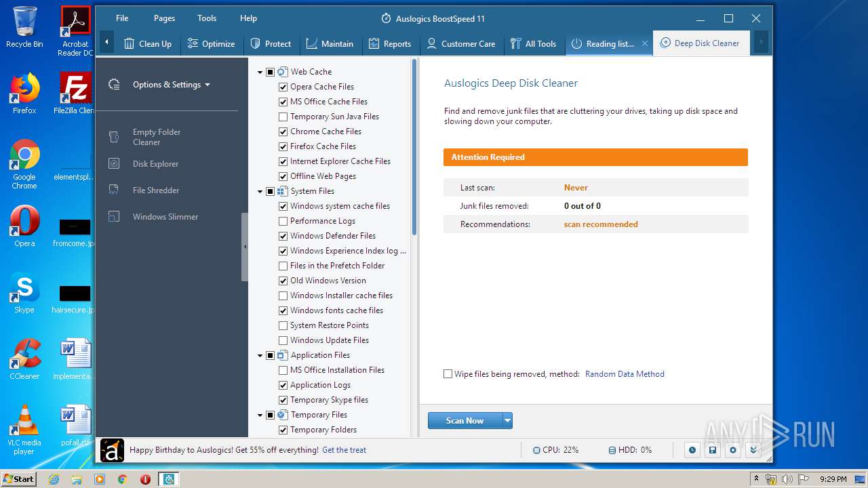
Task: Select the CCleaner desktop shortcut
Action: 24,359
